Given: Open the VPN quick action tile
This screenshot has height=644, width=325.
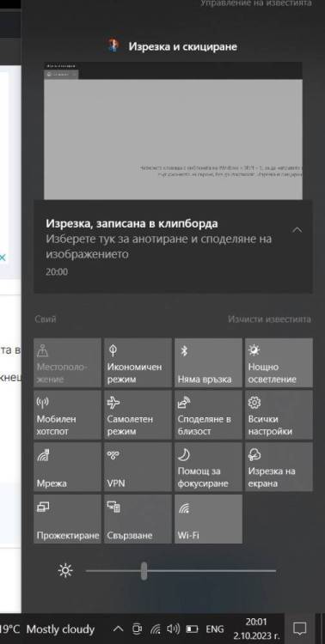Looking at the screenshot, I should (138, 467).
